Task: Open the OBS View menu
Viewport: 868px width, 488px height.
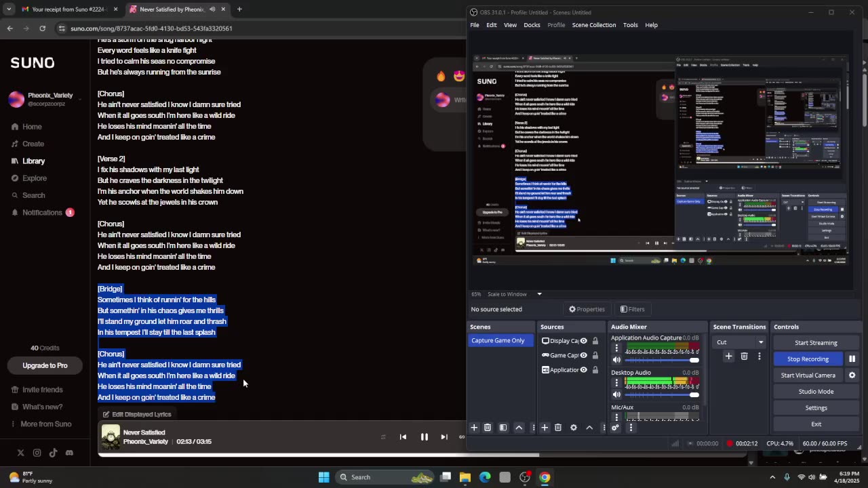Action: coord(510,25)
